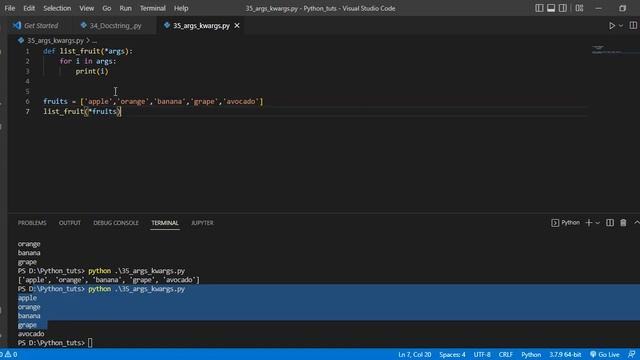640x360 pixels.
Task: Change indentation via Spaces: 4
Action: pyautogui.click(x=452, y=354)
